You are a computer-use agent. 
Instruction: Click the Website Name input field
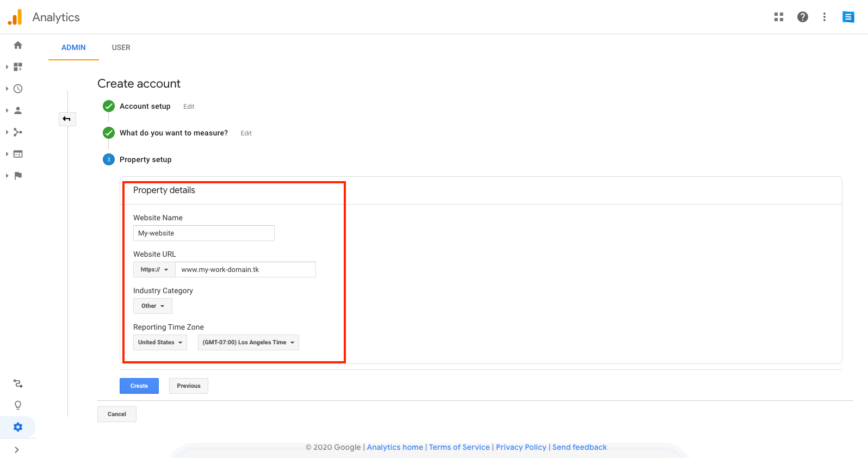coord(204,233)
